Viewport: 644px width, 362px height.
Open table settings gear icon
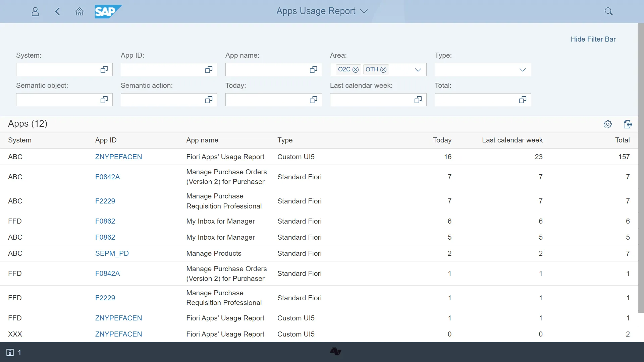tap(607, 124)
